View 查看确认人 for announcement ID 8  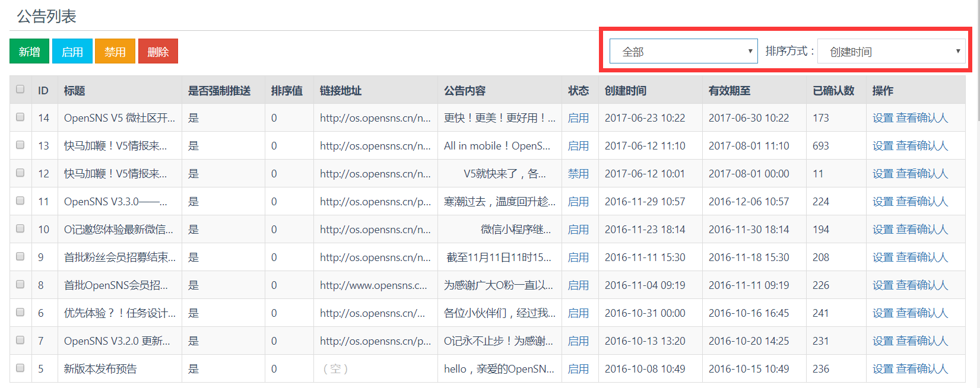tap(922, 285)
